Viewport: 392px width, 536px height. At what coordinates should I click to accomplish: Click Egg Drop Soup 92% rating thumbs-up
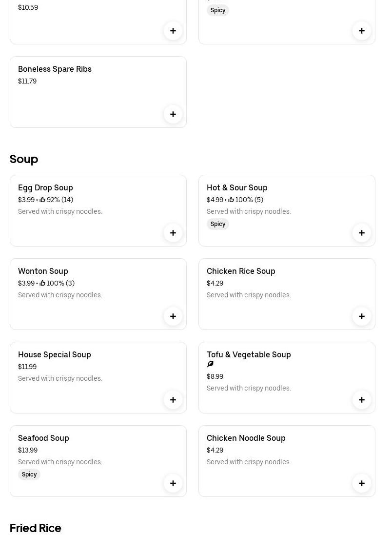coord(42,200)
